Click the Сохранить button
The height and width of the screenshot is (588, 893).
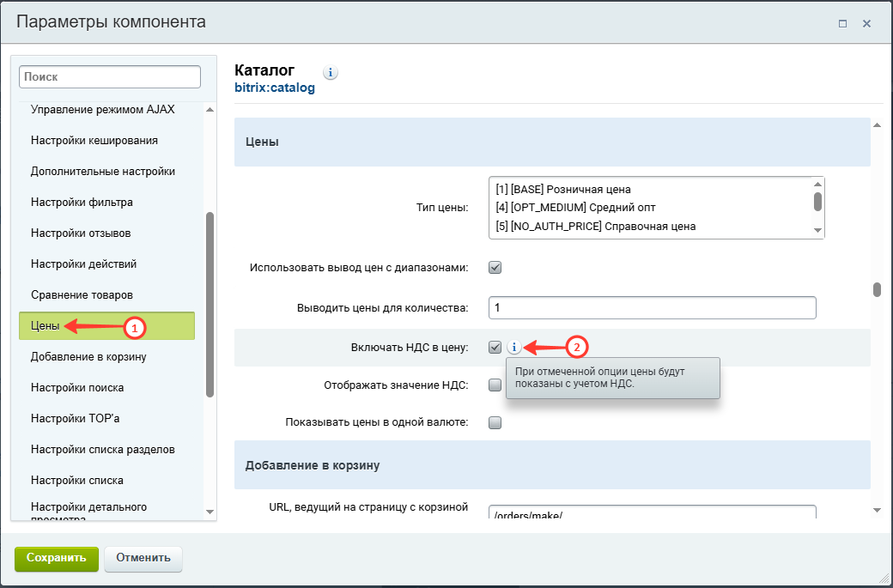click(x=57, y=558)
